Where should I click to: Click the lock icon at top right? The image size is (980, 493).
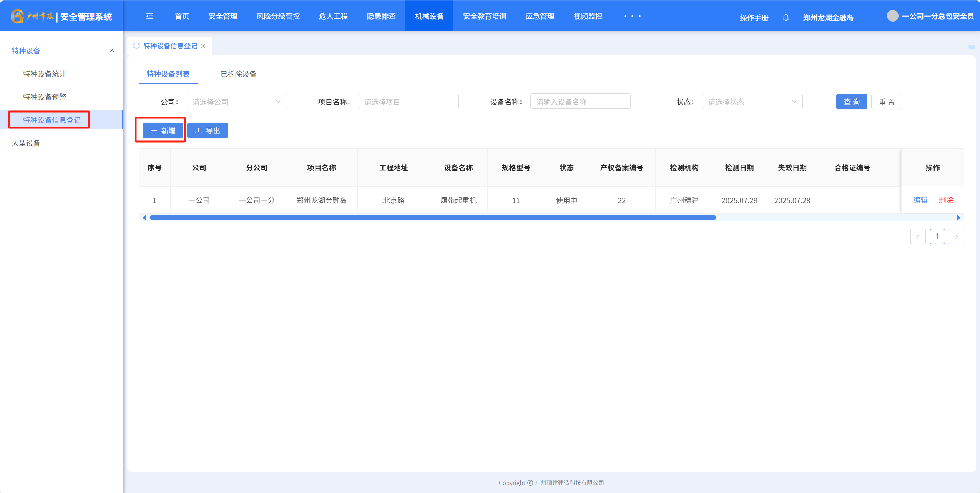coord(972,46)
